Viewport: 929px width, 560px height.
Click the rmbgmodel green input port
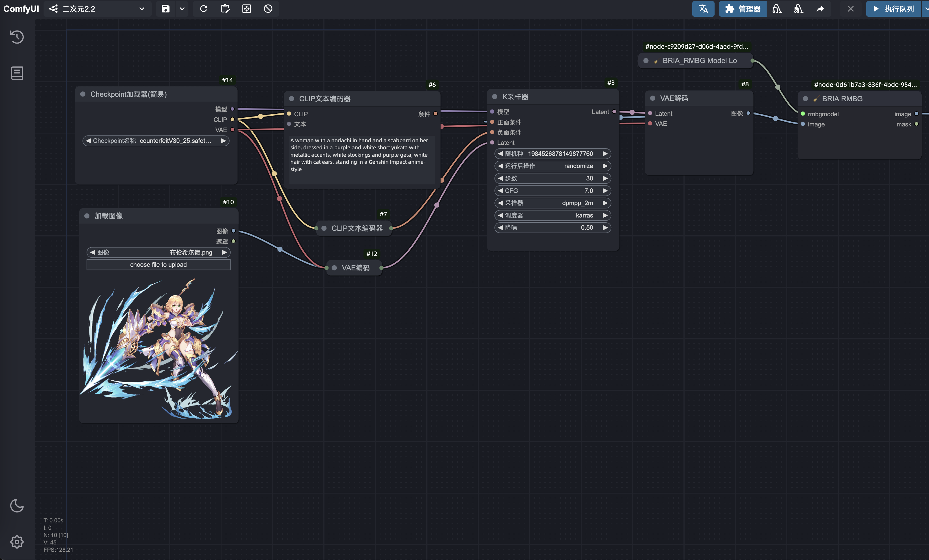click(803, 114)
